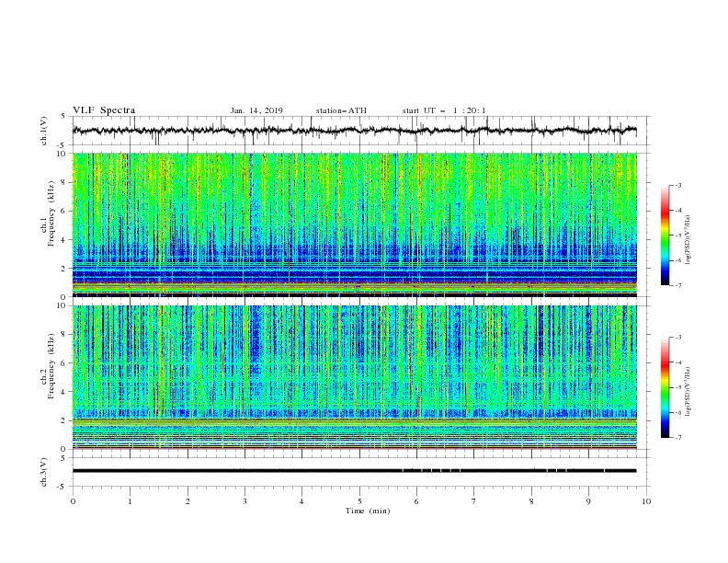Click the ch.2 colorbar "log(PSD)(V²/Hz)" label
Viewport: 728px width, 563px height.
[688, 392]
